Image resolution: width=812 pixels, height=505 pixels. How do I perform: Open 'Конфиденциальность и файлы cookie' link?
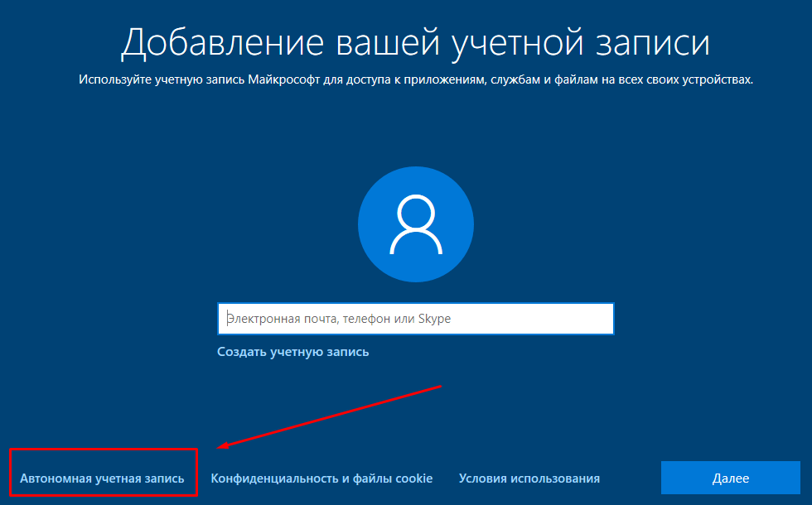[321, 479]
